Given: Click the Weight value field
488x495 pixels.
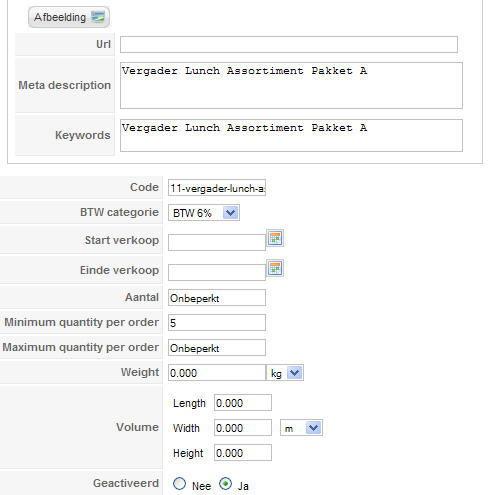Looking at the screenshot, I should point(217,373).
